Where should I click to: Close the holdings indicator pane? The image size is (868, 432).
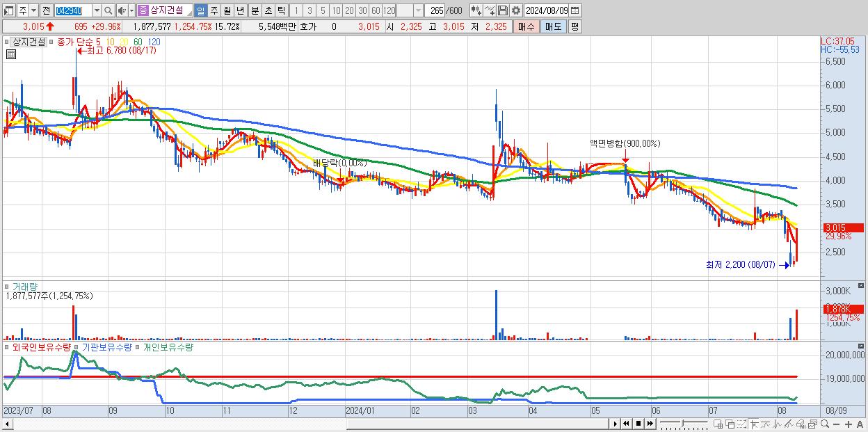coord(861,346)
